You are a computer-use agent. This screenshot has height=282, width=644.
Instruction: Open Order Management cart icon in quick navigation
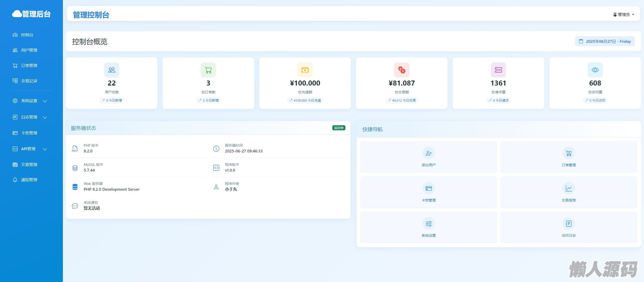(569, 153)
